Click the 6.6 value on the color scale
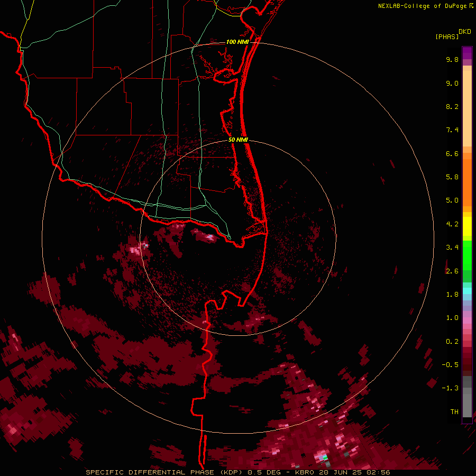This screenshot has width=476, height=476. 452,153
